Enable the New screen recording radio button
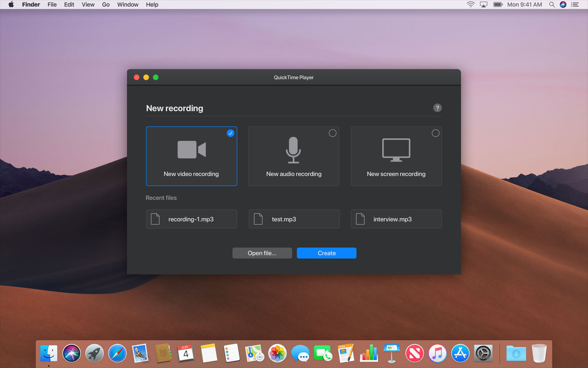Image resolution: width=588 pixels, height=368 pixels. pyautogui.click(x=436, y=133)
